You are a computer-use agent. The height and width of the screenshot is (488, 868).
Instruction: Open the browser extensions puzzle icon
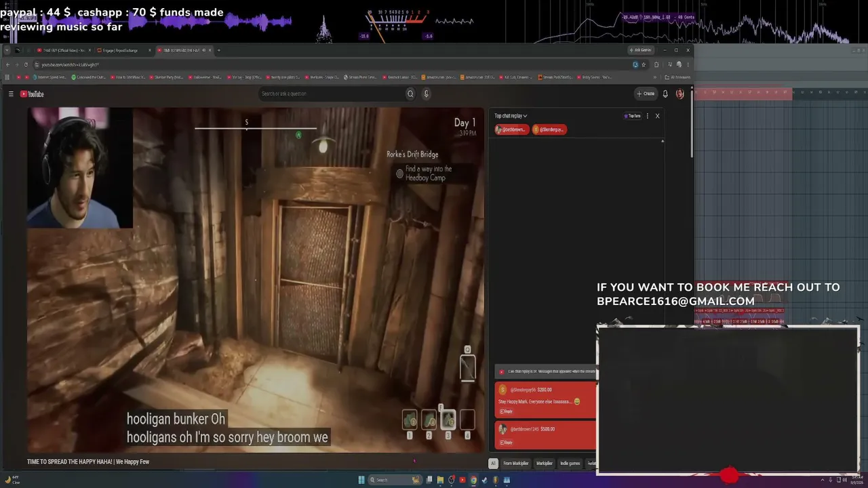[656, 64]
